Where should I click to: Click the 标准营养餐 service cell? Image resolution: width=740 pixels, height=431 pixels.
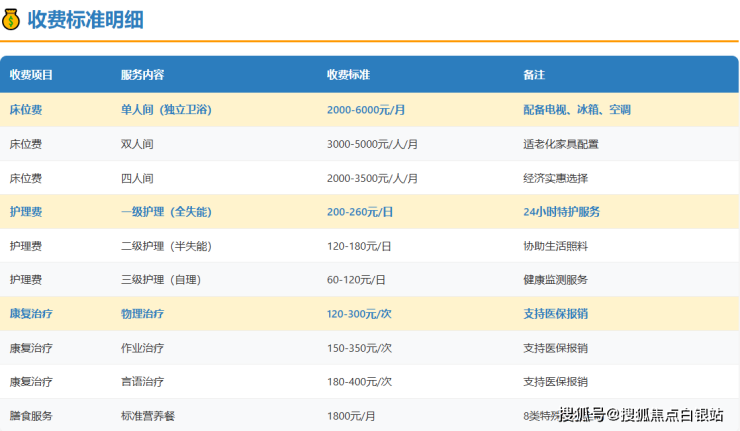tap(148, 416)
